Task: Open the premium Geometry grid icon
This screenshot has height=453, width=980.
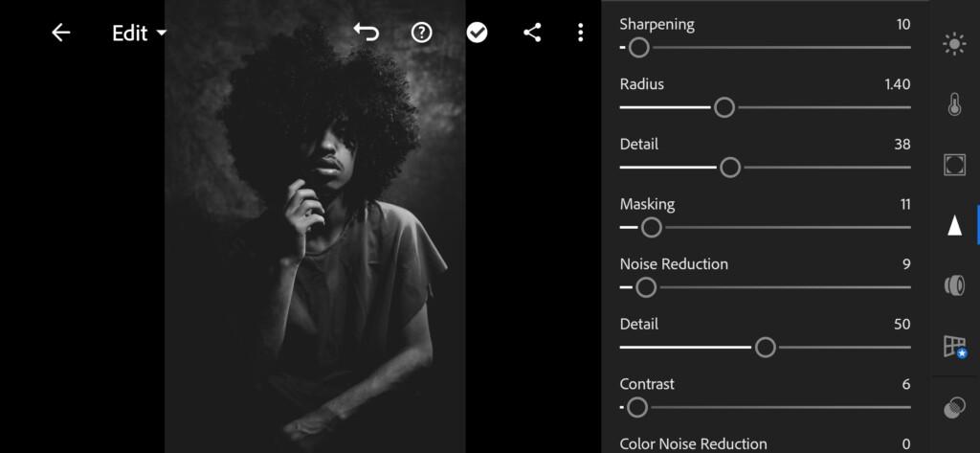Action: coord(955,346)
